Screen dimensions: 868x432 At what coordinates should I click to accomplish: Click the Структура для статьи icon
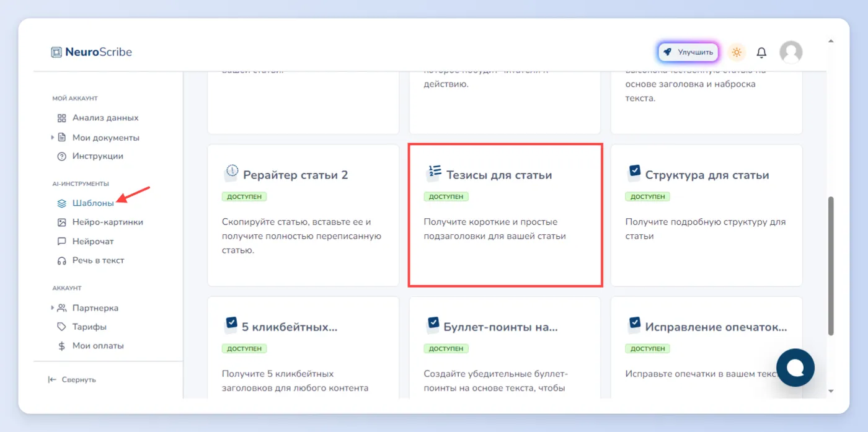point(634,172)
